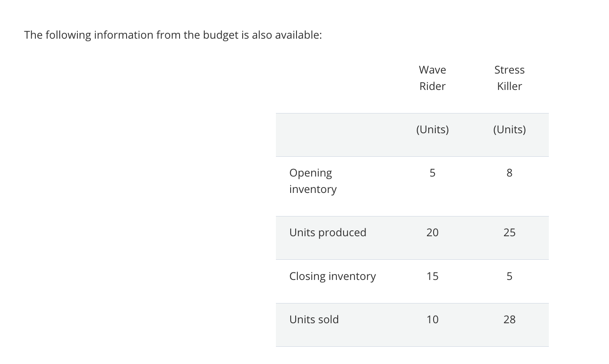
Task: Click Stress Killer units sold value 28
Action: pyautogui.click(x=509, y=319)
